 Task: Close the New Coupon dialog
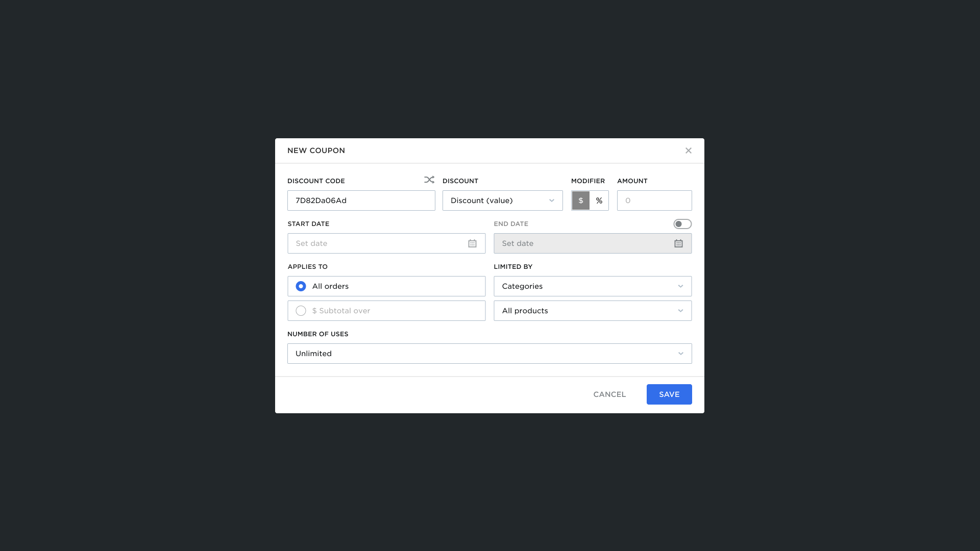pos(688,151)
